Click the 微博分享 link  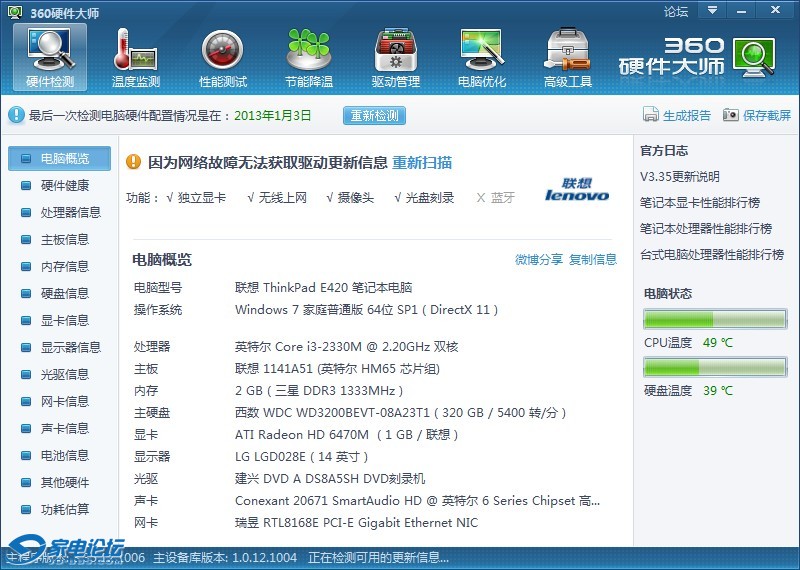click(538, 259)
